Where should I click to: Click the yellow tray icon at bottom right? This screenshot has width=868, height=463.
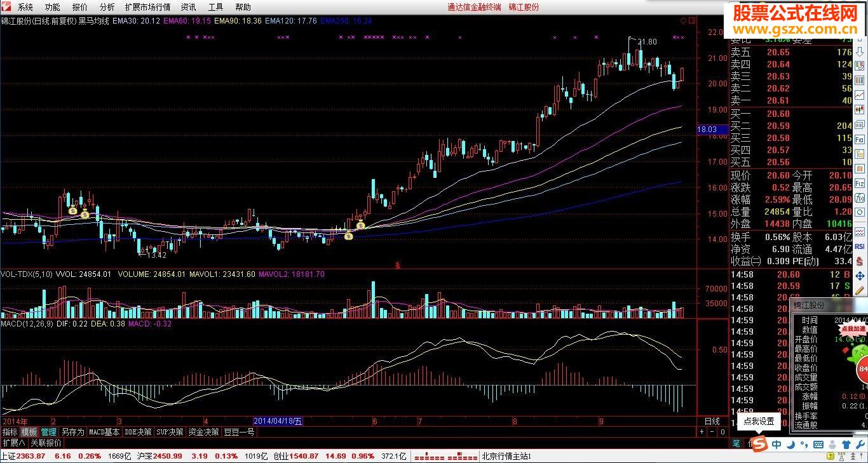(831, 457)
